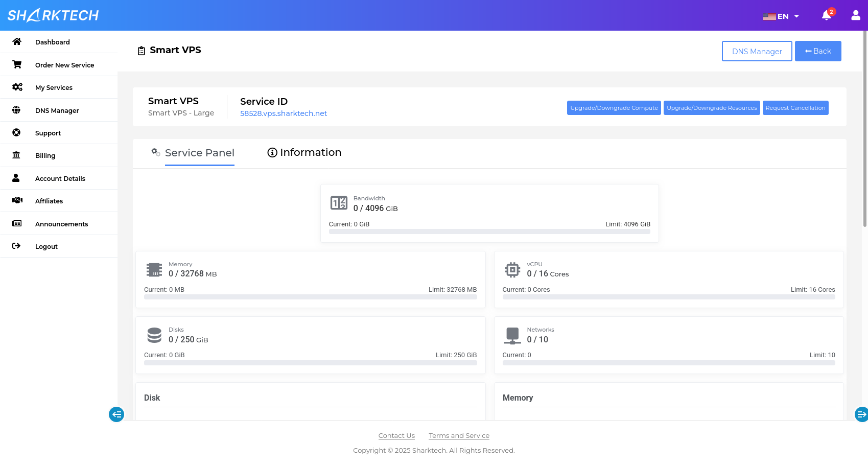Click the Dashboard home icon

pyautogui.click(x=17, y=42)
